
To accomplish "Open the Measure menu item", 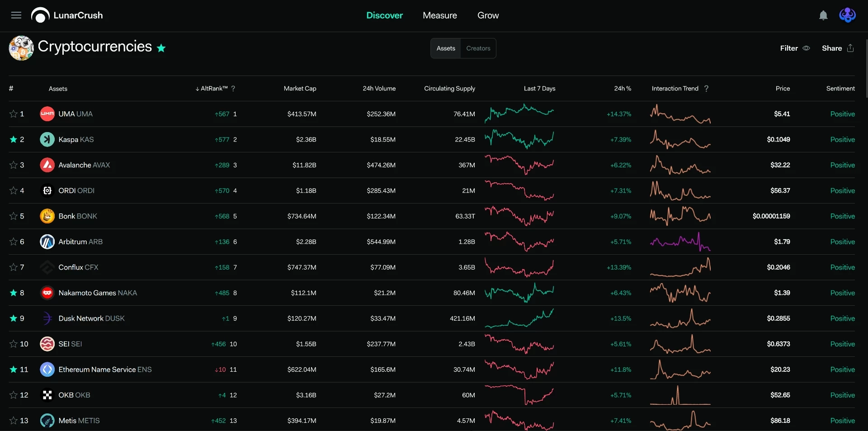I will [x=440, y=15].
